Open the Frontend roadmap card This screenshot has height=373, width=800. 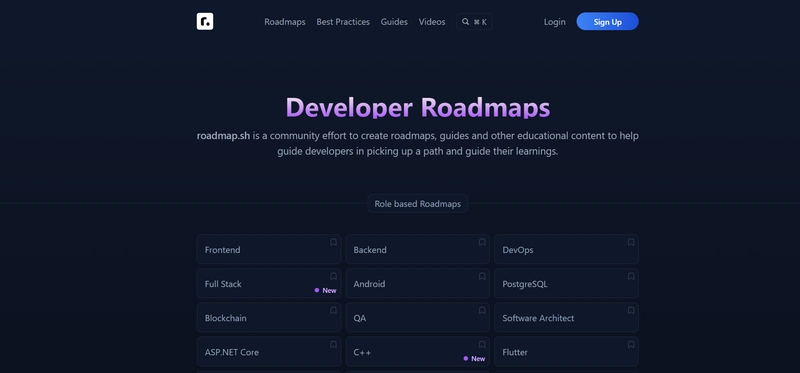(269, 249)
